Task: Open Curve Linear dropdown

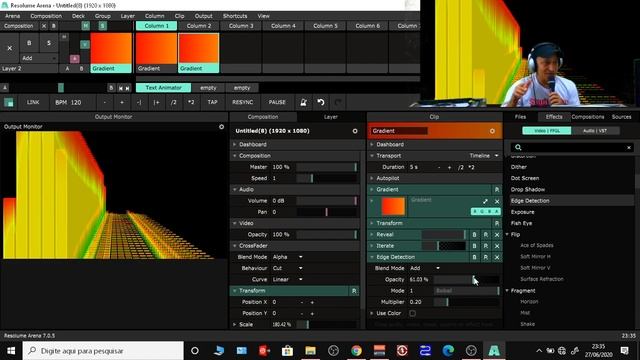Action: coord(288,280)
